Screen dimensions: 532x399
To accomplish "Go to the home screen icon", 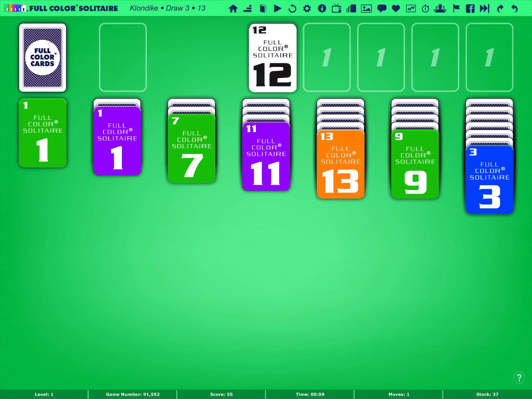I will 233,8.
